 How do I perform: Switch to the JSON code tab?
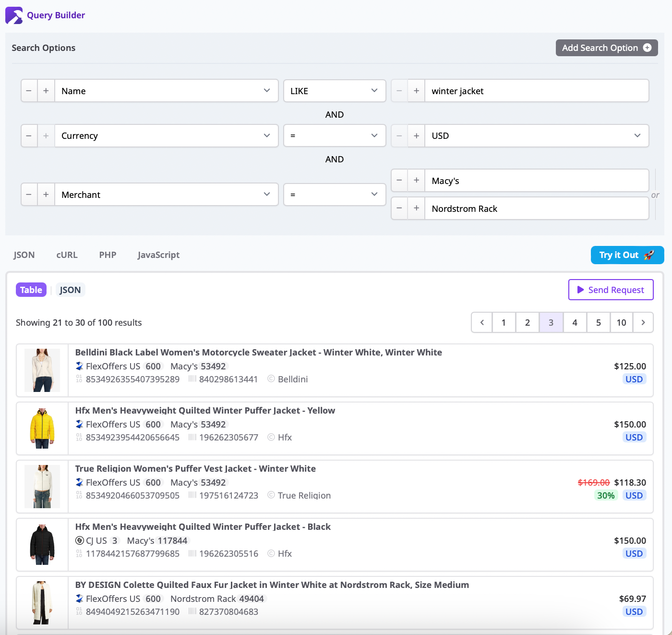pyautogui.click(x=24, y=255)
